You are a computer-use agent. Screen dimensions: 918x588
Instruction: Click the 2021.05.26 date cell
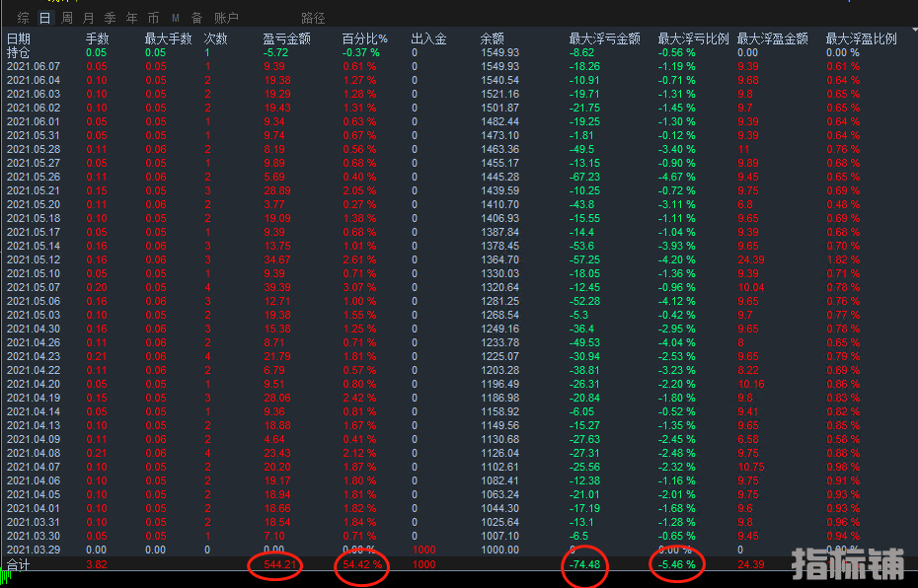click(x=34, y=177)
